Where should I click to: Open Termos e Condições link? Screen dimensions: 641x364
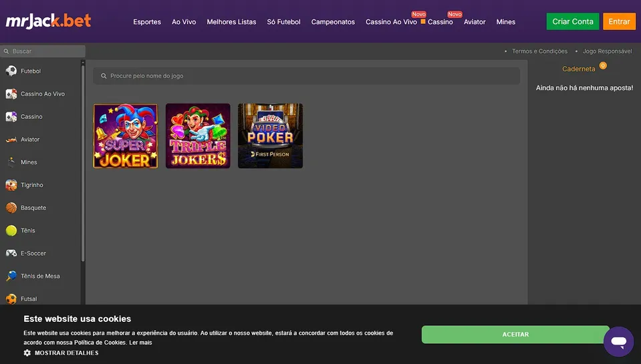pyautogui.click(x=539, y=51)
